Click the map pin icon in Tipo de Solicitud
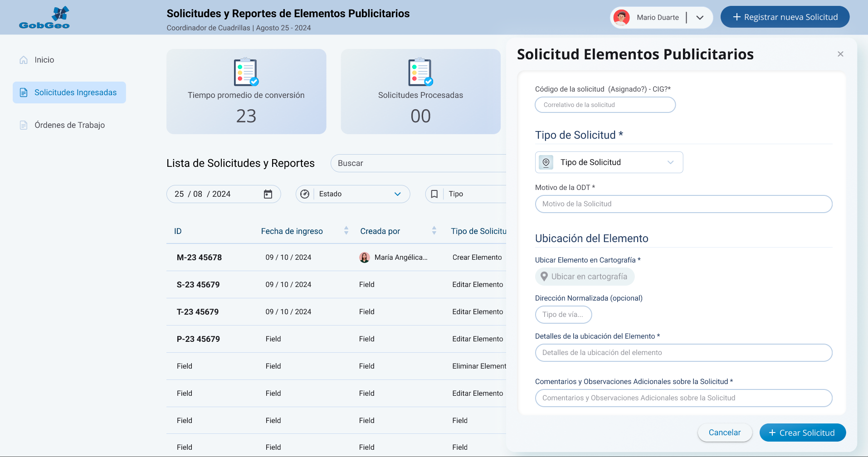 click(546, 162)
